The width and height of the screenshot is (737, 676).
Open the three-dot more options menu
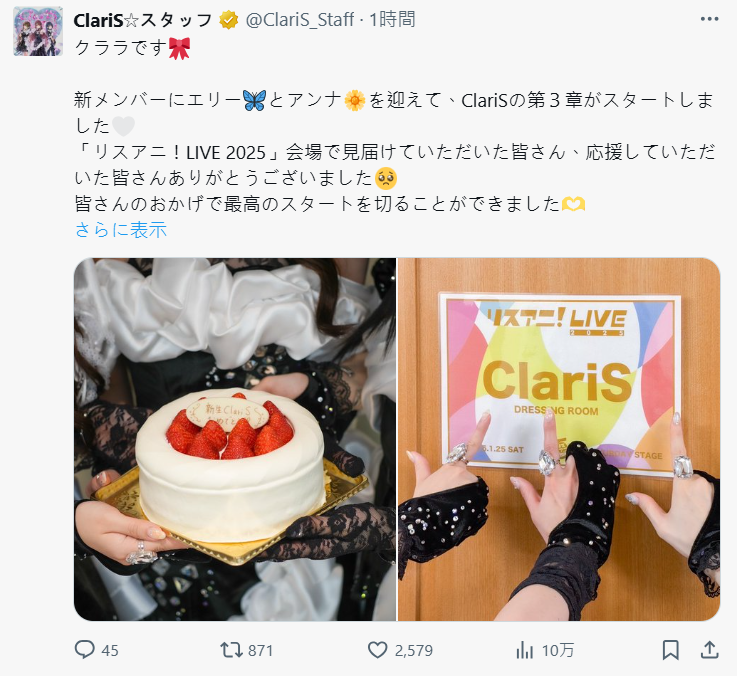point(709,19)
